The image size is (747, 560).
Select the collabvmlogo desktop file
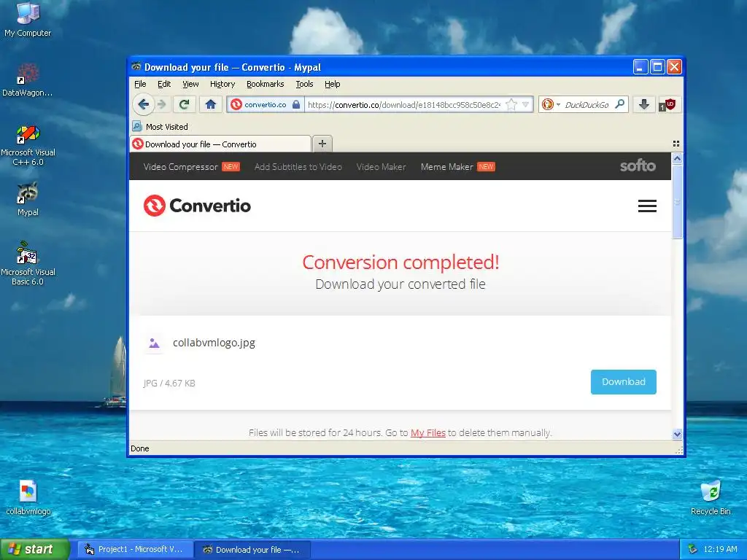tap(28, 497)
